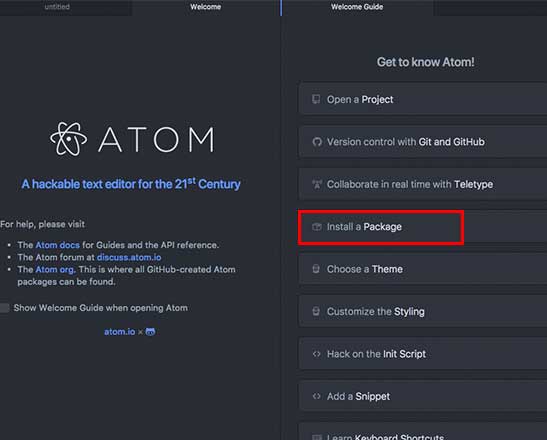Expand the Install a Package section
The width and height of the screenshot is (547, 440).
coord(423,227)
